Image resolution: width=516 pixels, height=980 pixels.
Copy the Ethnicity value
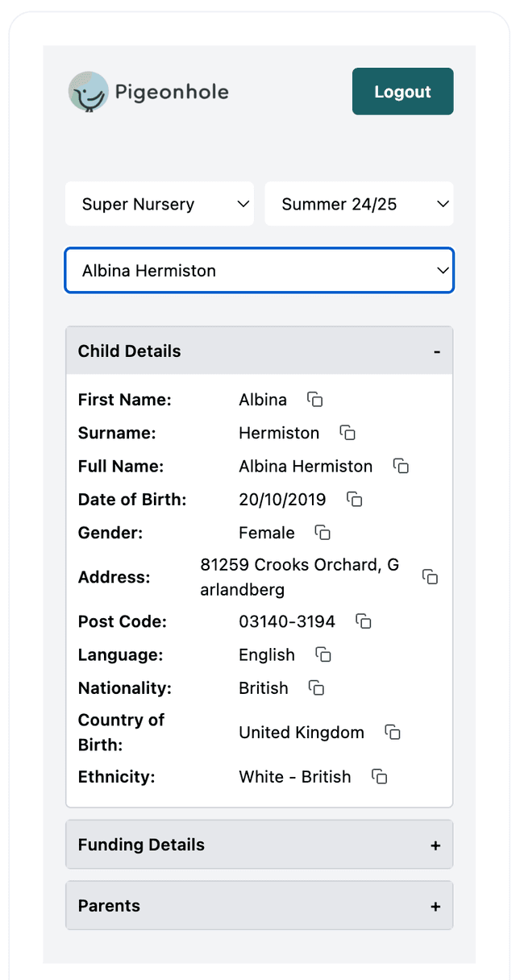tap(380, 777)
